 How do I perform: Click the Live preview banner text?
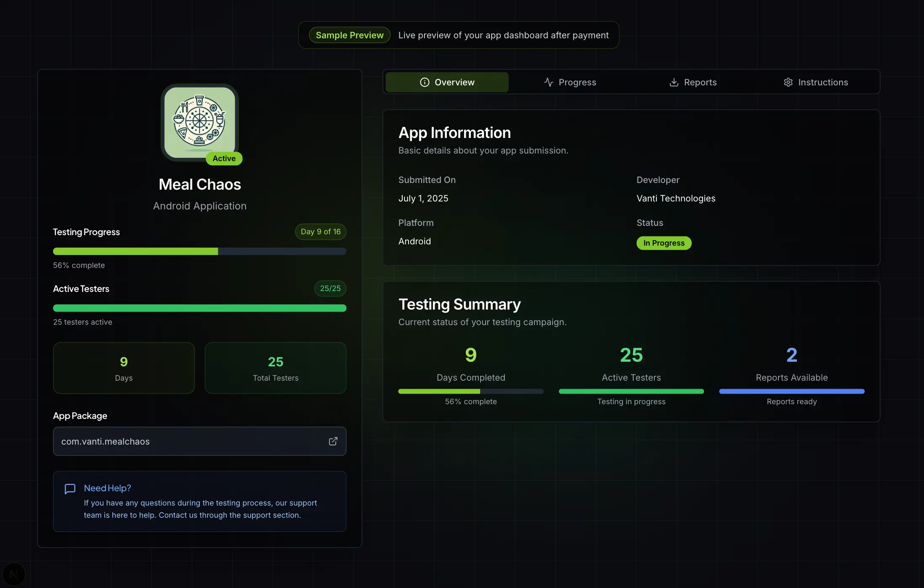(503, 35)
